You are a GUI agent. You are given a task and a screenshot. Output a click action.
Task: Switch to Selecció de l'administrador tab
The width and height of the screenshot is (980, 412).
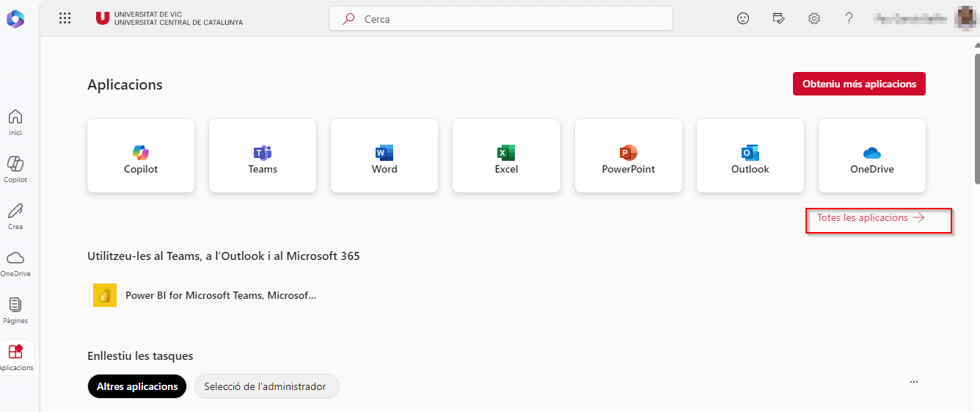(266, 386)
